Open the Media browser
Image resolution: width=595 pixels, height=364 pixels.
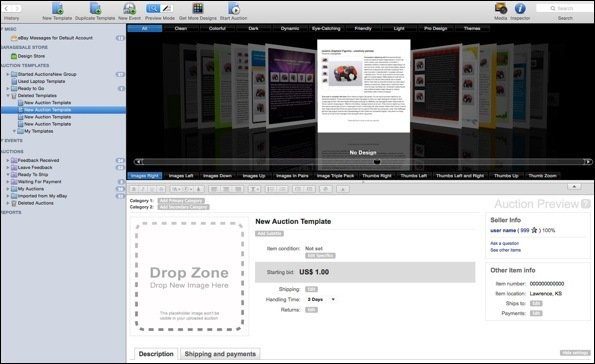pyautogui.click(x=501, y=8)
